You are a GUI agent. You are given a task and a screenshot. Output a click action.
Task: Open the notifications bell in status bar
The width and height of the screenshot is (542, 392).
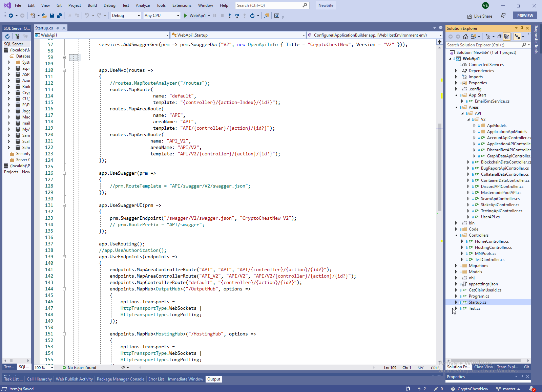(x=532, y=389)
